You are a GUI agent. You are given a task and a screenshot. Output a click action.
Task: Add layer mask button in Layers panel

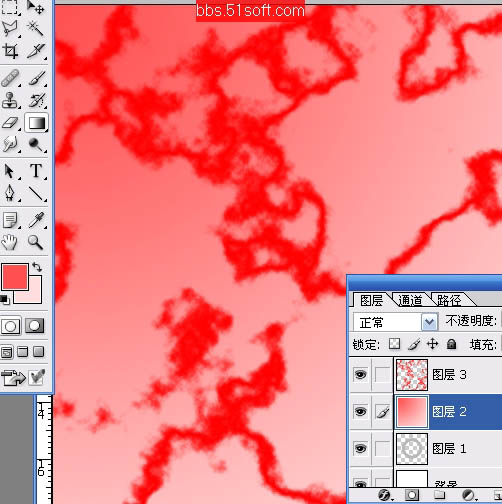tap(412, 495)
